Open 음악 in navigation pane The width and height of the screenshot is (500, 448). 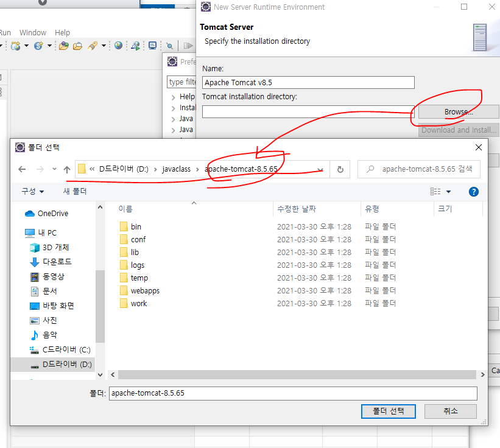point(44,335)
